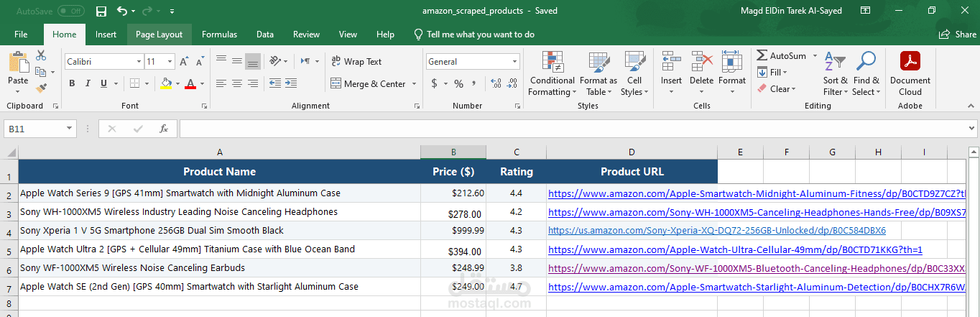Click the Copy icon
980x317 pixels.
click(41, 72)
